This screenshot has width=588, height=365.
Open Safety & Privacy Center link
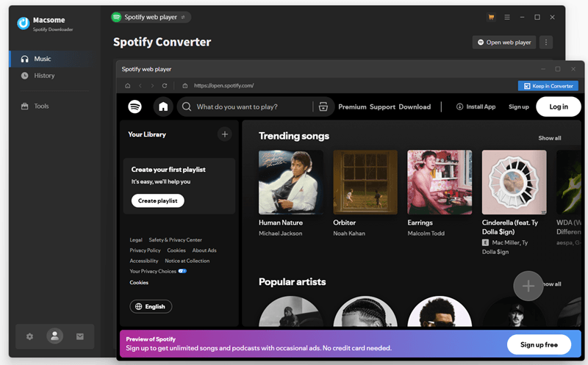click(x=175, y=240)
